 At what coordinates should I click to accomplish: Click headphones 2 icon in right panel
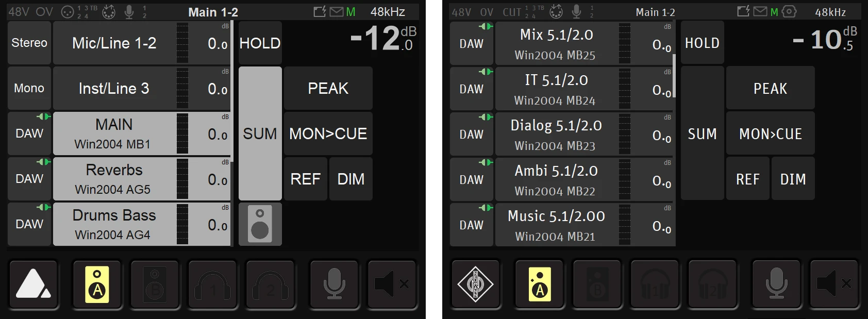712,284
